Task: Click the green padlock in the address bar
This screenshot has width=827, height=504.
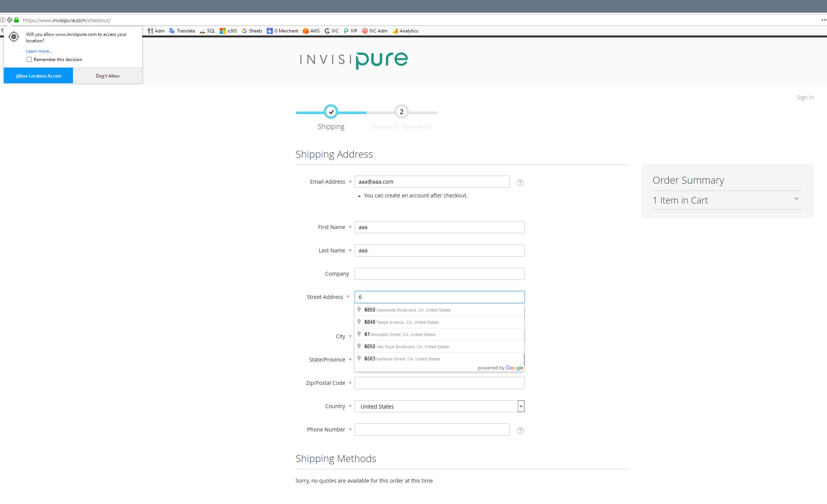Action: [16, 20]
